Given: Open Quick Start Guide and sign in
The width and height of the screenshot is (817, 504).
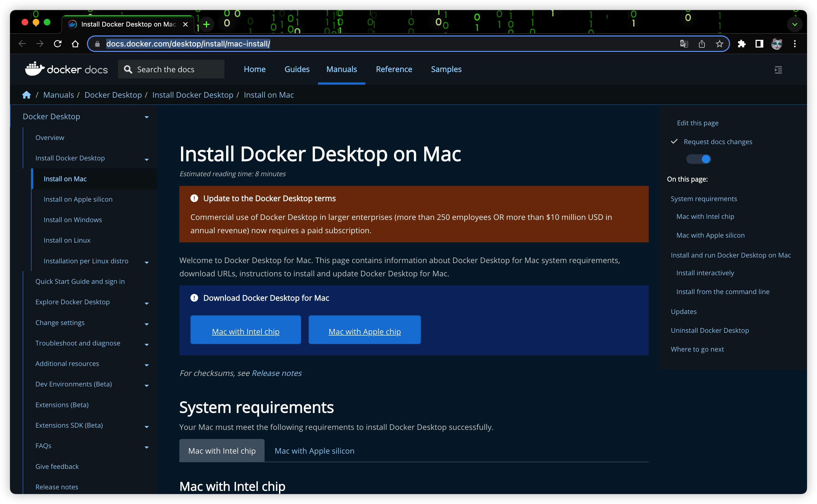Looking at the screenshot, I should click(80, 281).
